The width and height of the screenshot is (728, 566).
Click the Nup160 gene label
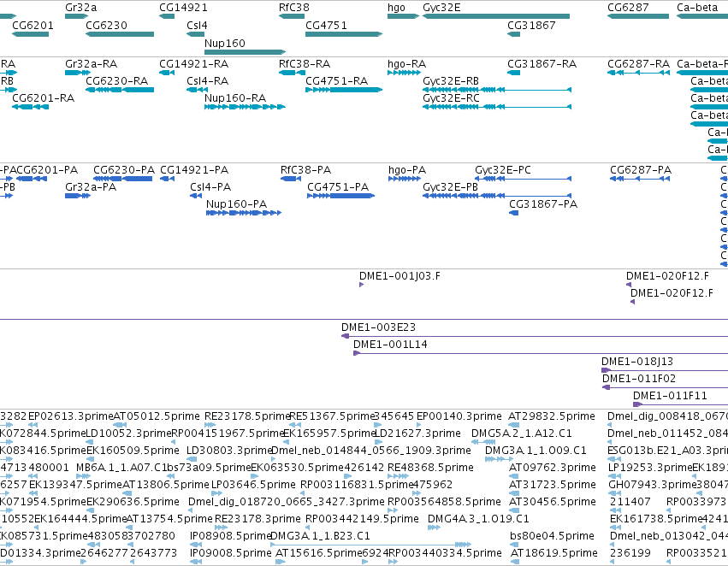[225, 43]
